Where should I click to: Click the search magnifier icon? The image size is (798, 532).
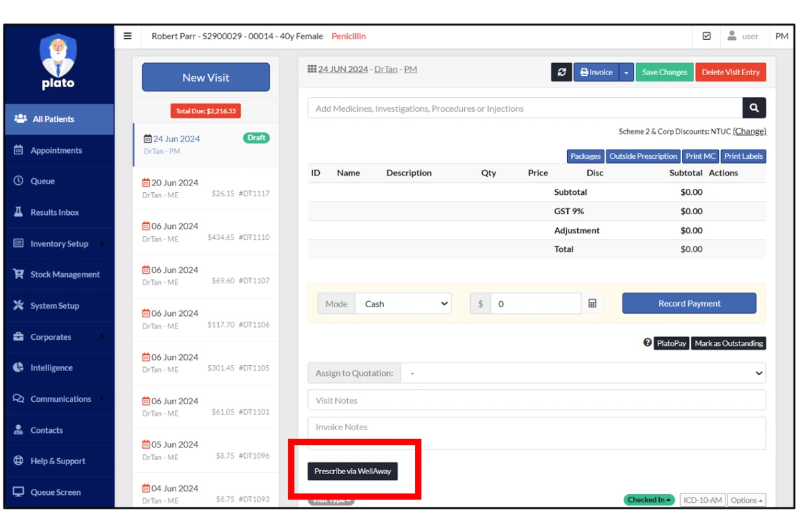tap(754, 108)
